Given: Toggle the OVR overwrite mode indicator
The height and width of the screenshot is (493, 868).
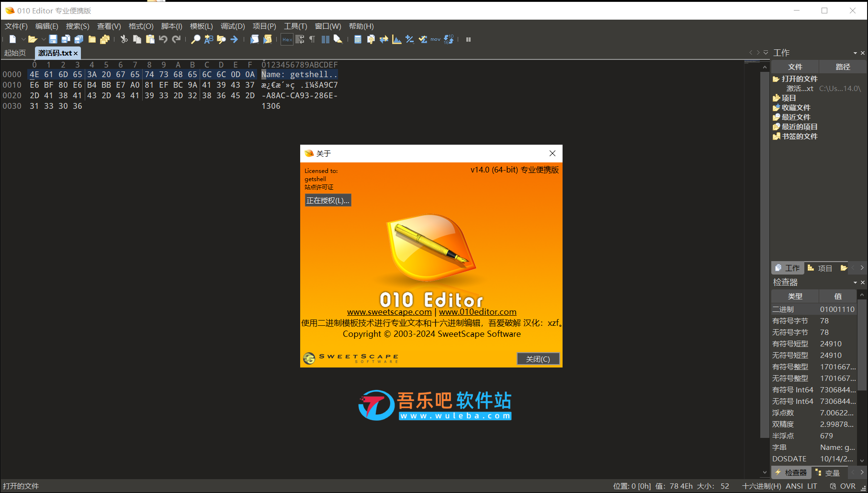Looking at the screenshot, I should (x=847, y=486).
